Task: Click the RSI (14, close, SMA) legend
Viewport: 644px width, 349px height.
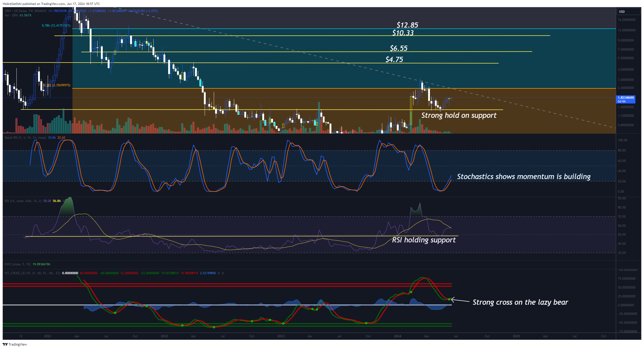Action: [23, 201]
